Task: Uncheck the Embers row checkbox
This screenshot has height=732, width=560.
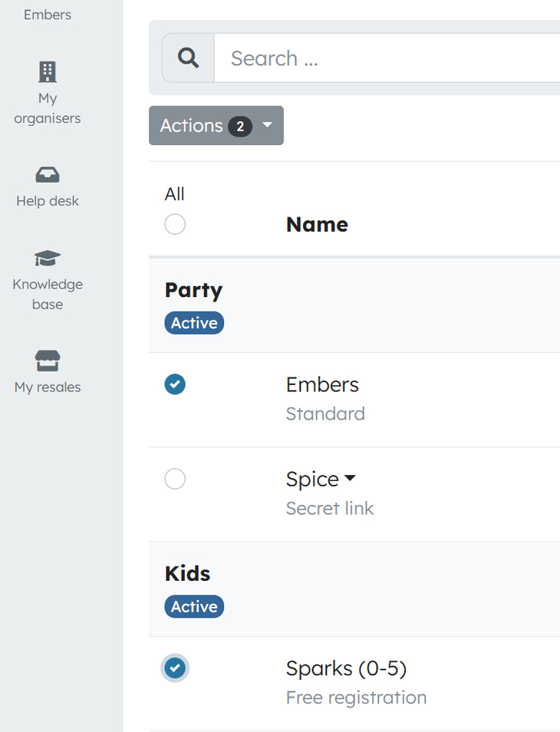Action: (175, 384)
